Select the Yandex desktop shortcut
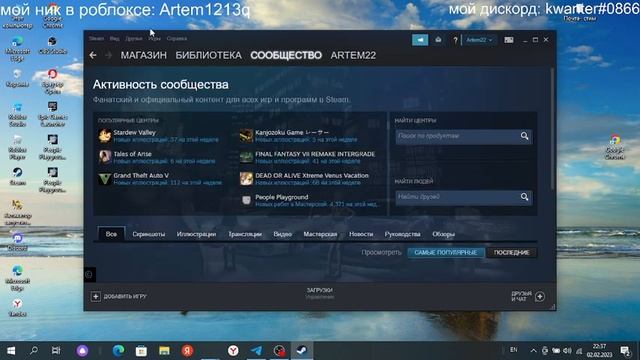The image size is (640, 360). pyautogui.click(x=17, y=308)
